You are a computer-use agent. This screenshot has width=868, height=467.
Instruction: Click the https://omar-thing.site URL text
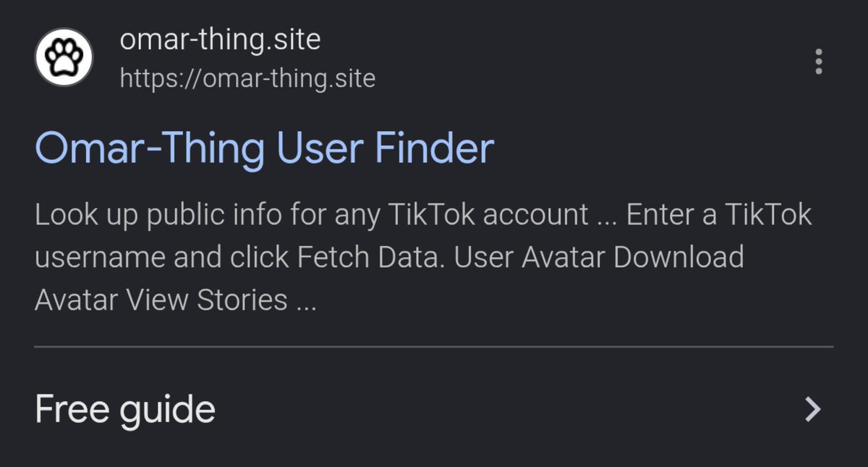(x=247, y=78)
